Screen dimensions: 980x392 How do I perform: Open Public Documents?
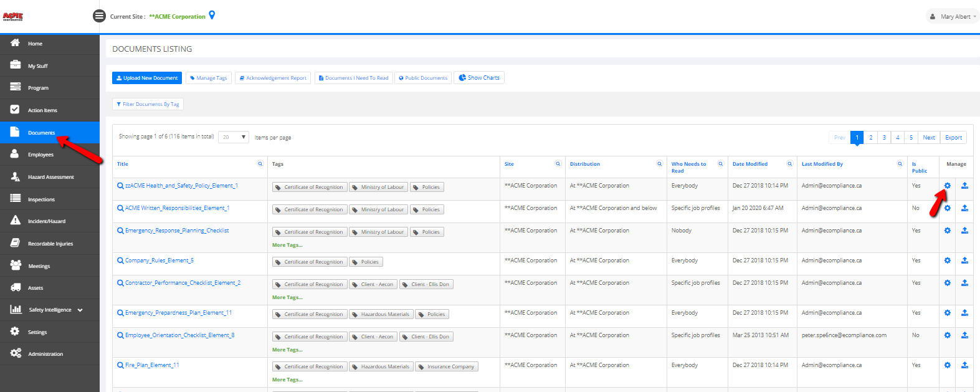point(423,78)
